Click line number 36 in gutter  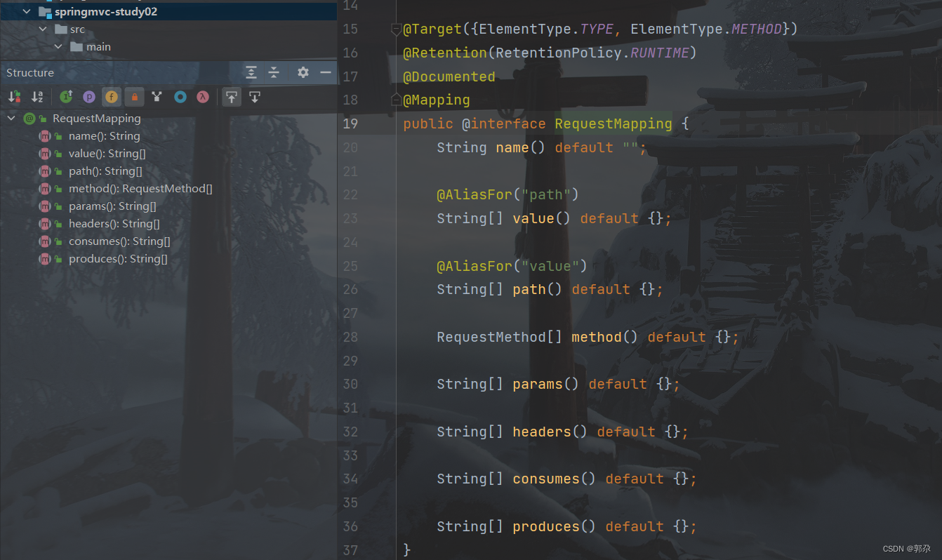350,526
